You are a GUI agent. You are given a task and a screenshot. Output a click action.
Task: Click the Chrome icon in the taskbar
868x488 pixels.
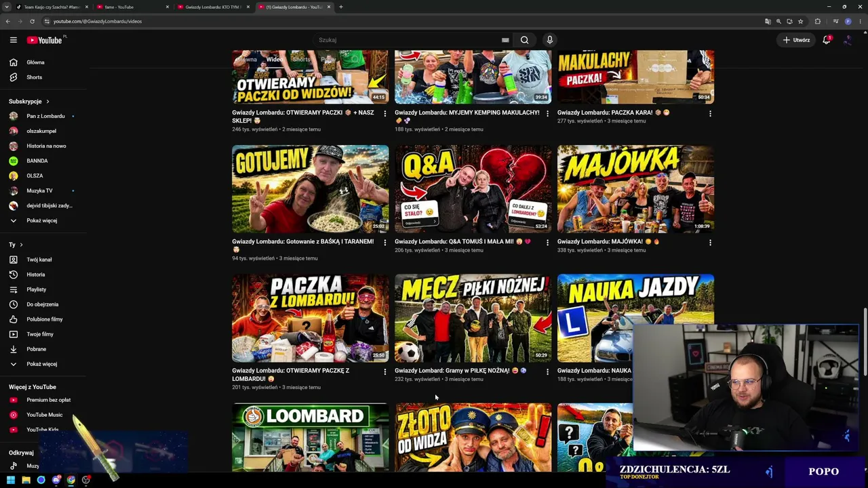tap(71, 480)
